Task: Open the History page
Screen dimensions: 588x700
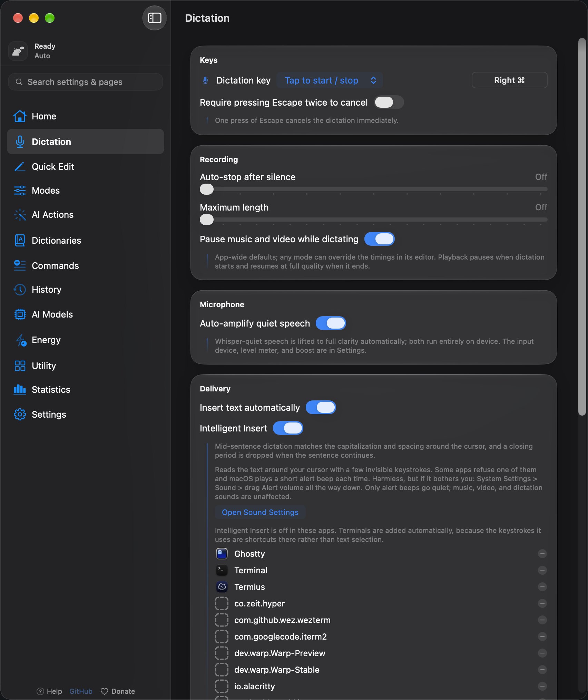Action: click(86, 290)
